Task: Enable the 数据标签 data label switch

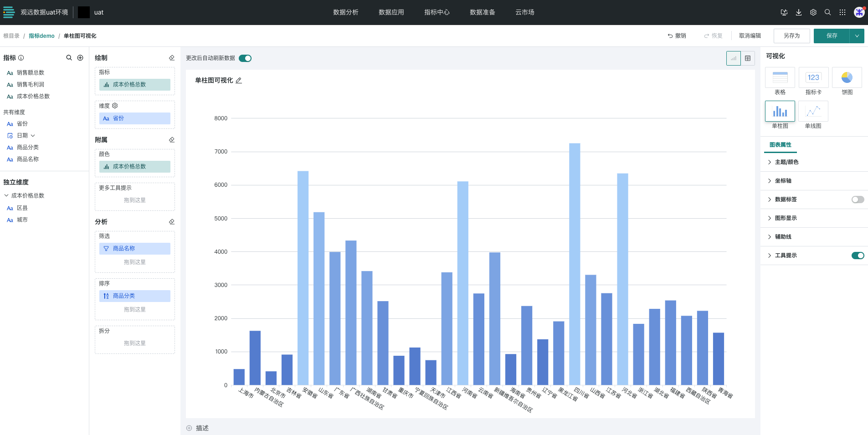Action: coord(858,200)
